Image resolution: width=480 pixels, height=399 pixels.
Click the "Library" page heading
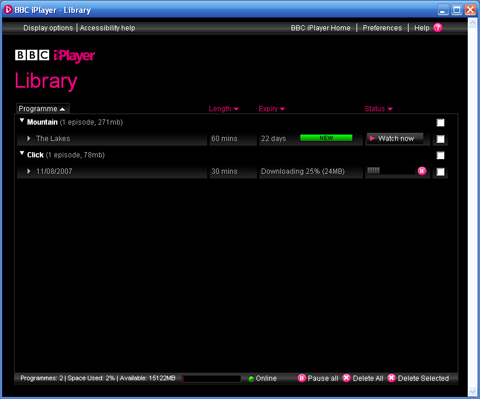click(x=46, y=81)
